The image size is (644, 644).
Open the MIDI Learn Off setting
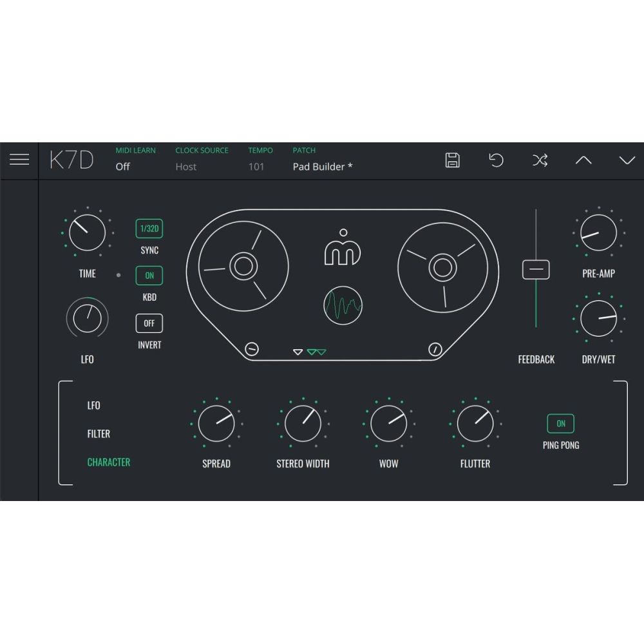122,166
